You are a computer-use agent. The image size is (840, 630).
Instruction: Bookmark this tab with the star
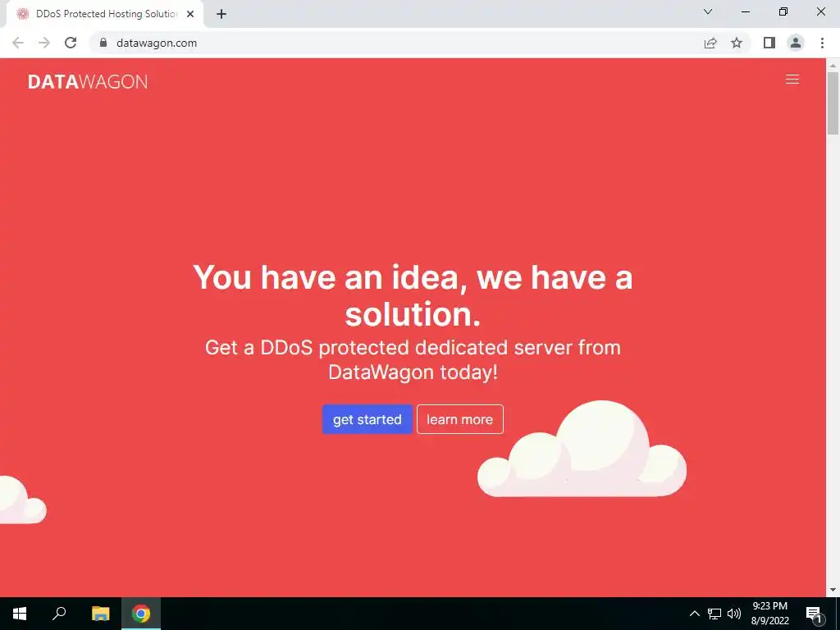[737, 43]
